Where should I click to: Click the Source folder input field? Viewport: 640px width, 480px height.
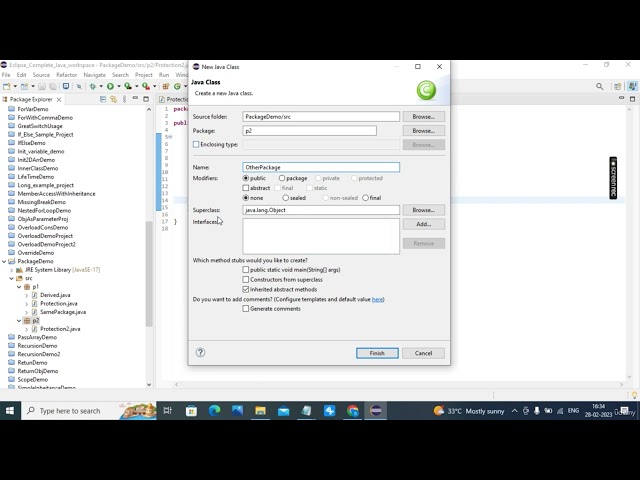[x=321, y=117]
